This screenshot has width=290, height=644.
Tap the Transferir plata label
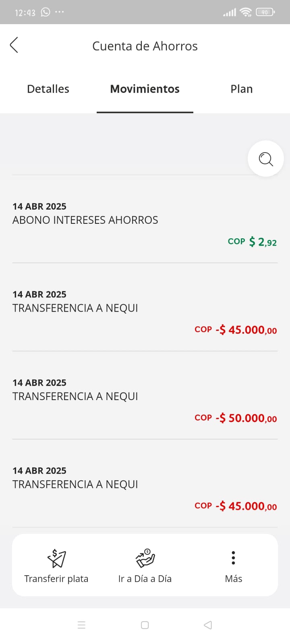tap(56, 579)
